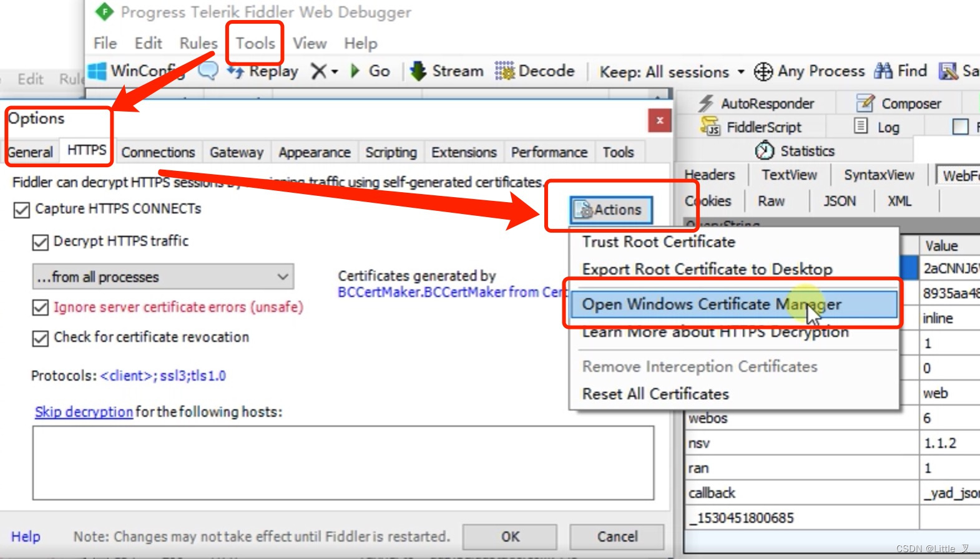Viewport: 980px width, 559px height.
Task: Click the Stream download arrow icon
Action: point(418,71)
